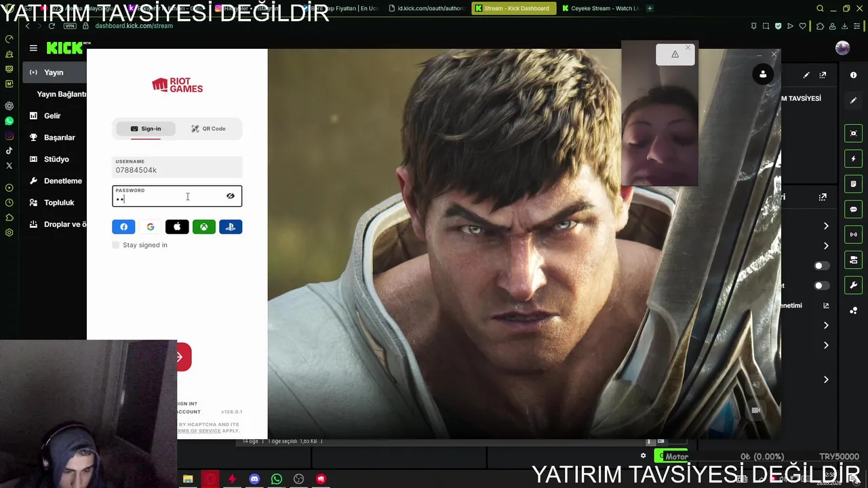Open WhatsApp from the taskbar
This screenshot has height=488, width=868.
pos(277,479)
